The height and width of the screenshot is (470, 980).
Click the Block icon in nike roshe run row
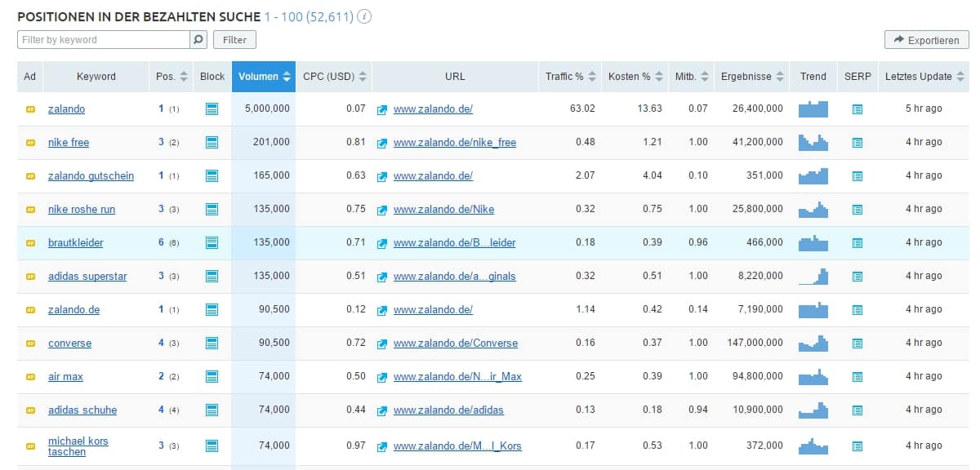click(x=212, y=209)
